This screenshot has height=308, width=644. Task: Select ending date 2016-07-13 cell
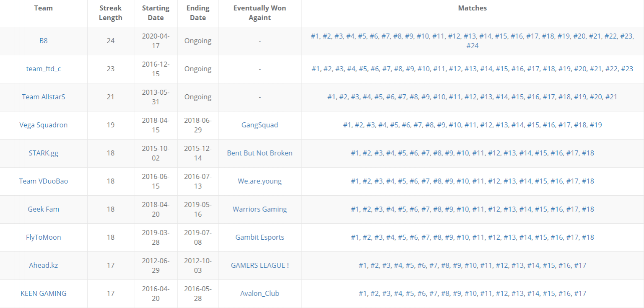click(x=198, y=181)
